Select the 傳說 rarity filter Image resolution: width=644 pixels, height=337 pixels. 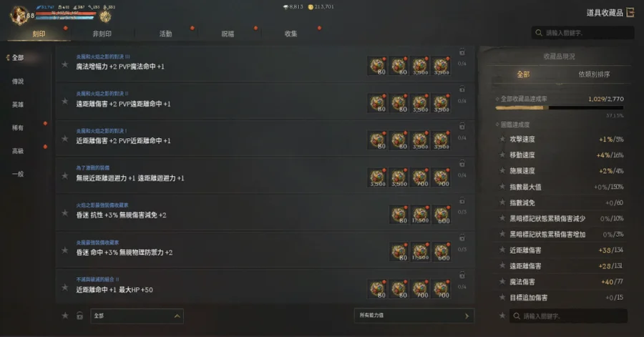pyautogui.click(x=18, y=82)
